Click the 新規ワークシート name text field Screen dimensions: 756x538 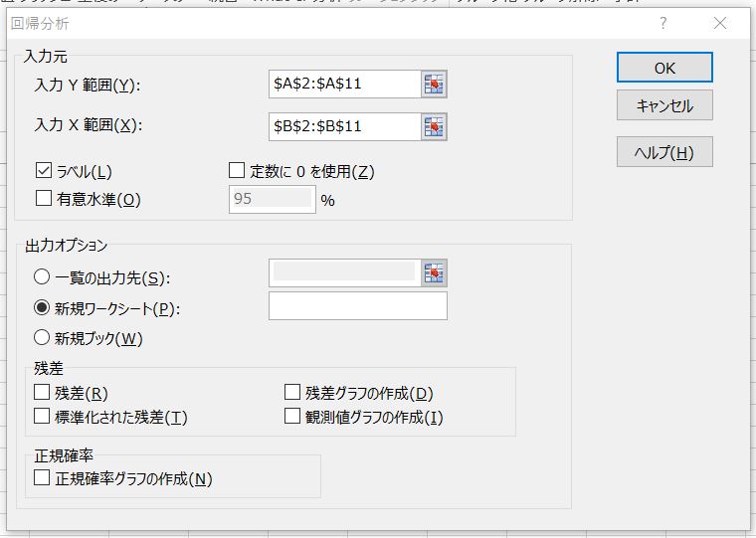[357, 306]
